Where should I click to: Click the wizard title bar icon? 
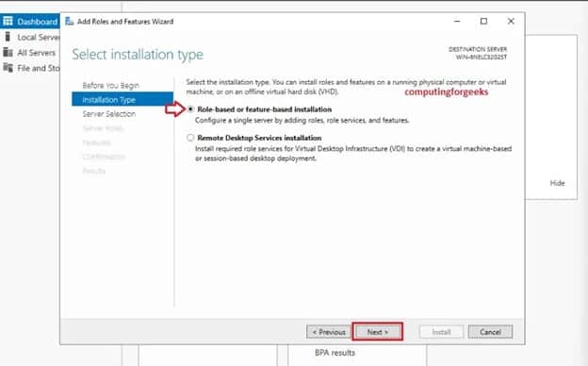point(70,22)
